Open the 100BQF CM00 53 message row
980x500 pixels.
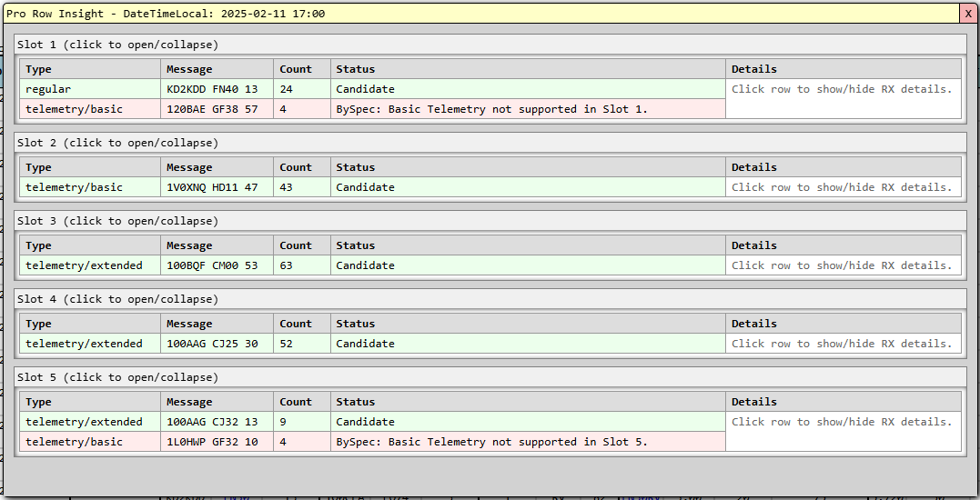tap(212, 265)
